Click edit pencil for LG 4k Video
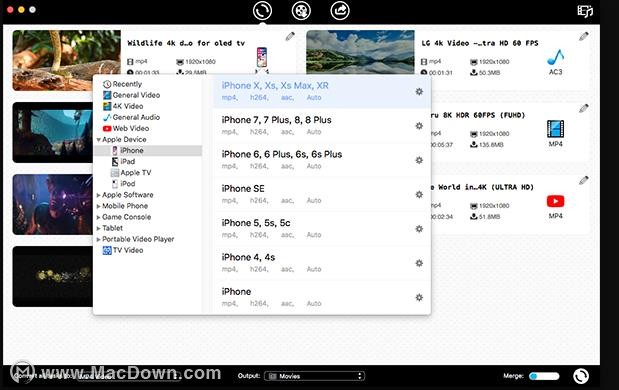619x390 pixels. [x=583, y=37]
